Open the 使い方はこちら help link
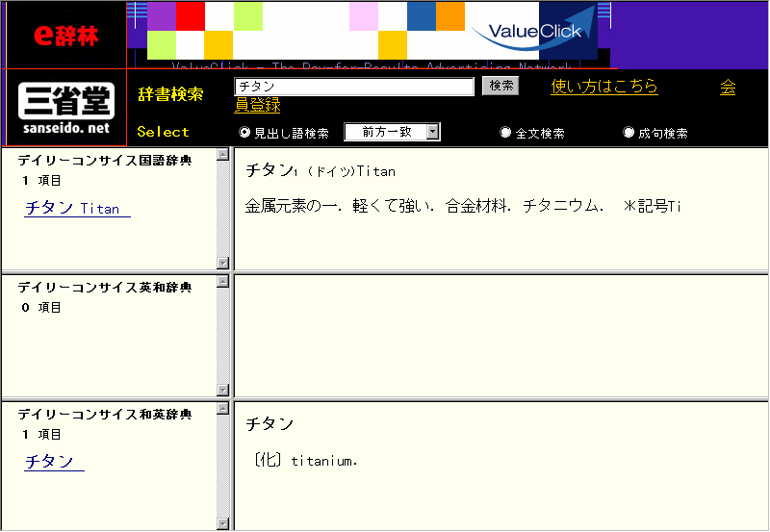Image resolution: width=770 pixels, height=532 pixels. pyautogui.click(x=604, y=87)
